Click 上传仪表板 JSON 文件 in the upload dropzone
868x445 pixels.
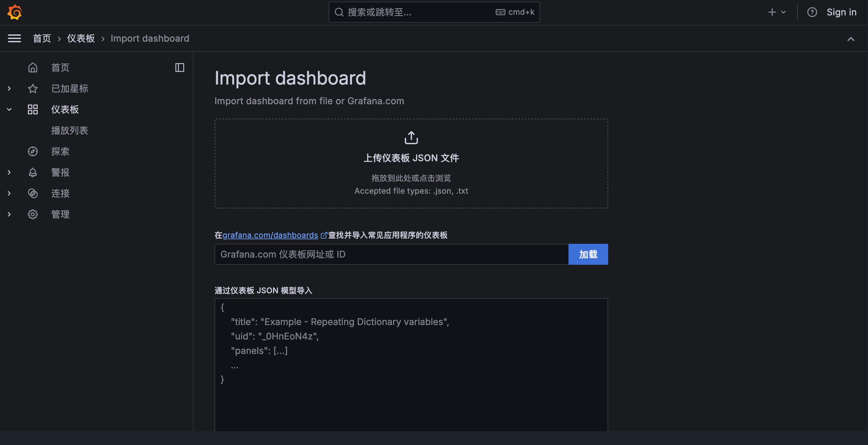411,158
